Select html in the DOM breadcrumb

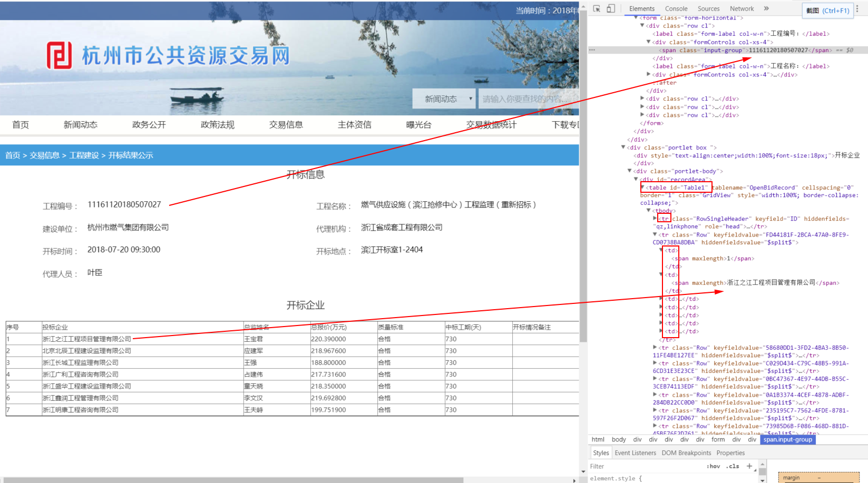pyautogui.click(x=598, y=439)
